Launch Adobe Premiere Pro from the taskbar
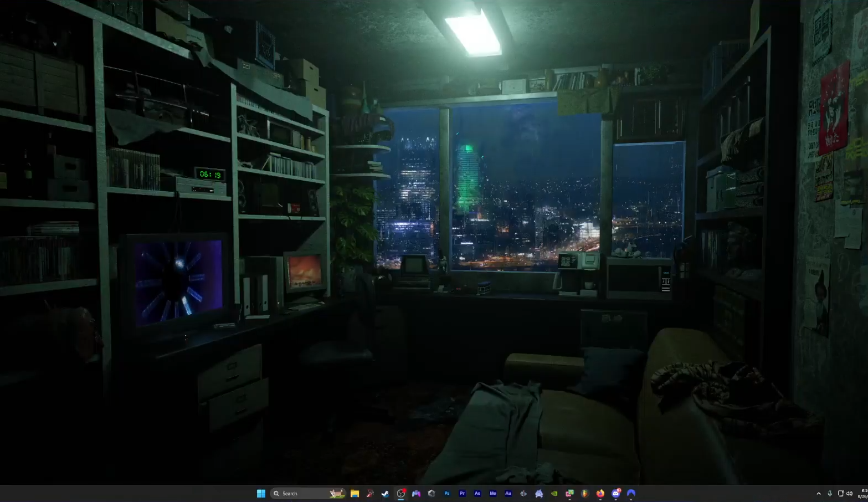Image resolution: width=868 pixels, height=502 pixels. 462,493
